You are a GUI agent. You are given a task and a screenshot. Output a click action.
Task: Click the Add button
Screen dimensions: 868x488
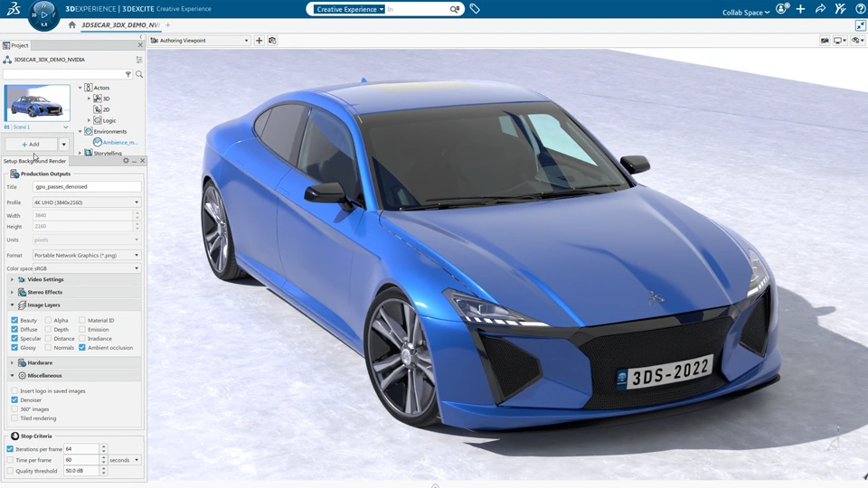coord(31,145)
